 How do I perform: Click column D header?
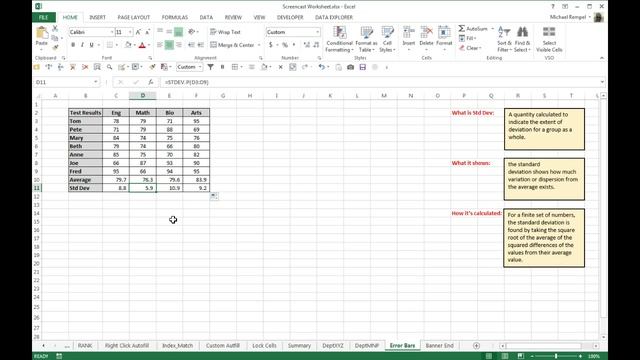(143, 96)
